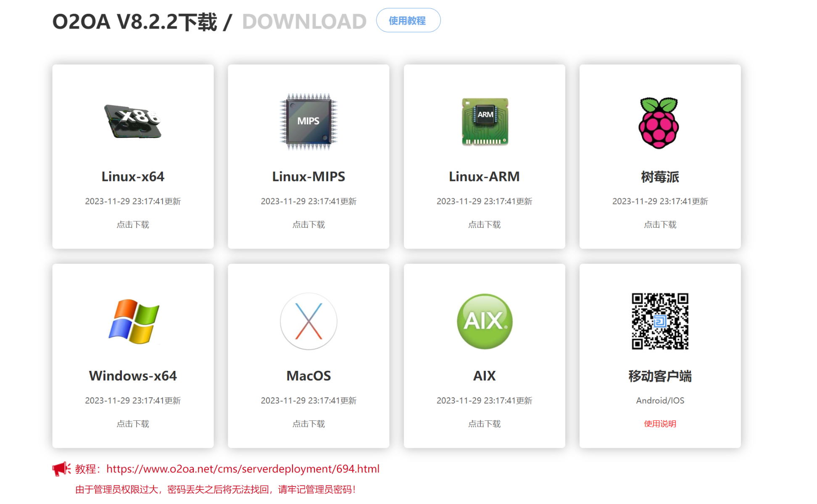
Task: Download the 树莓派 package via 点击下载
Action: pos(660,225)
